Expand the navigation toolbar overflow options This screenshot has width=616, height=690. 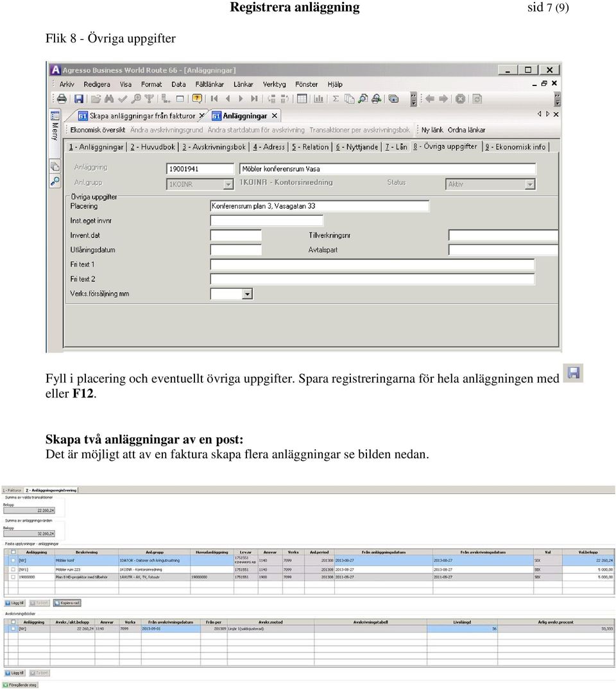pos(558,99)
